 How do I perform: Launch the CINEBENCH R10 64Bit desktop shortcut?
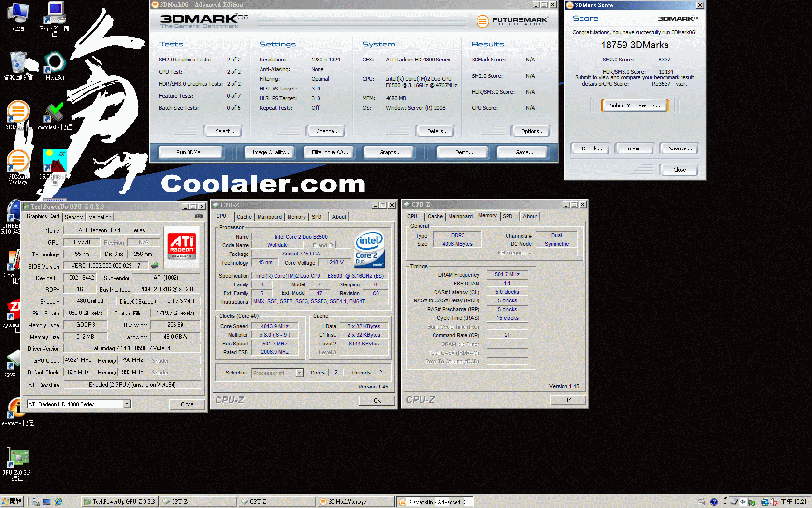(x=11, y=218)
